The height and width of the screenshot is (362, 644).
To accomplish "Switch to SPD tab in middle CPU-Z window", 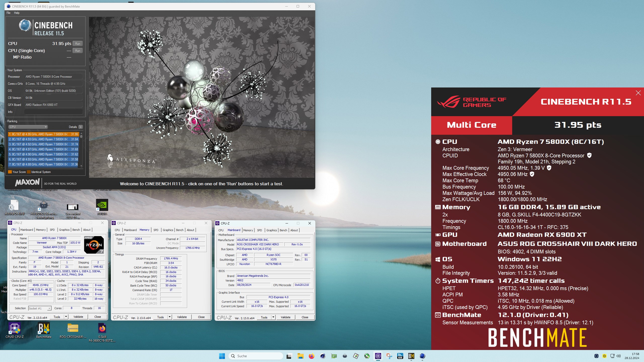I will [156, 230].
